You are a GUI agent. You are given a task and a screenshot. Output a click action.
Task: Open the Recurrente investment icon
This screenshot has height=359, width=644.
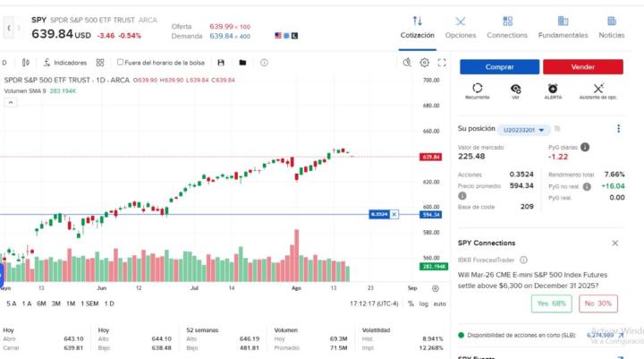point(478,89)
